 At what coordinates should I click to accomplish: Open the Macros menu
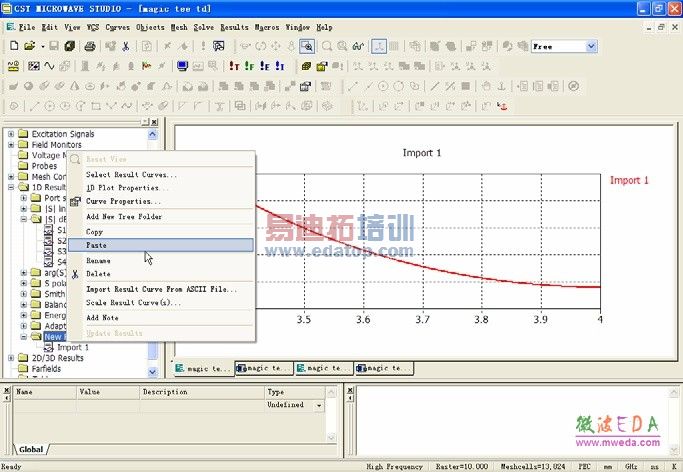click(x=266, y=27)
